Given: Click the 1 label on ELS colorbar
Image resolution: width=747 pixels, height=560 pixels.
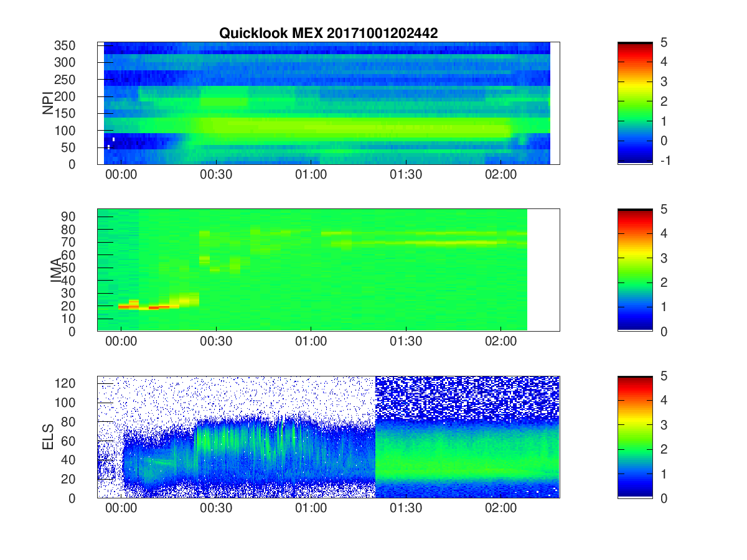Looking at the screenshot, I should click(664, 474).
